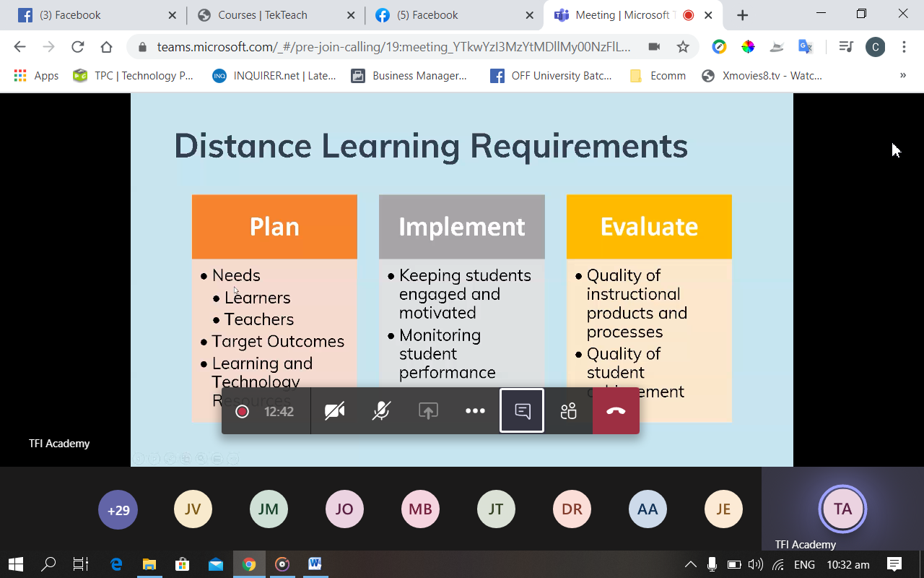The image size is (924, 578).
Task: Open the INQUIRER.net bookmark
Action: point(273,75)
